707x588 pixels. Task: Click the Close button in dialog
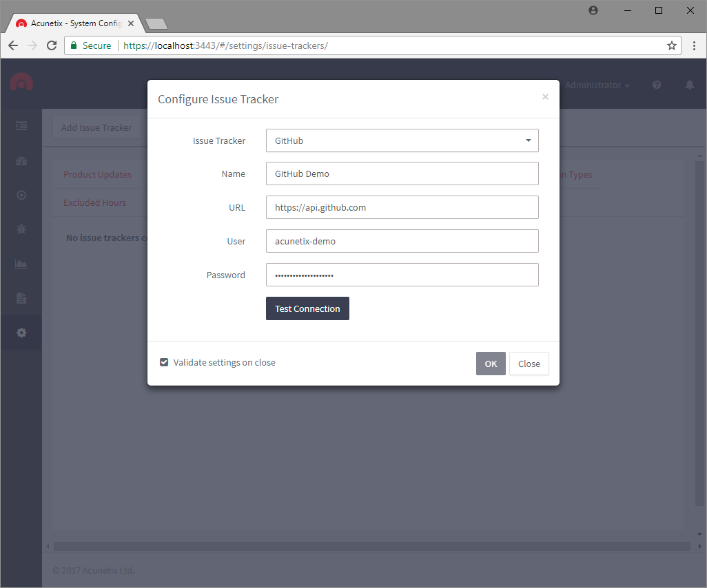[529, 364]
